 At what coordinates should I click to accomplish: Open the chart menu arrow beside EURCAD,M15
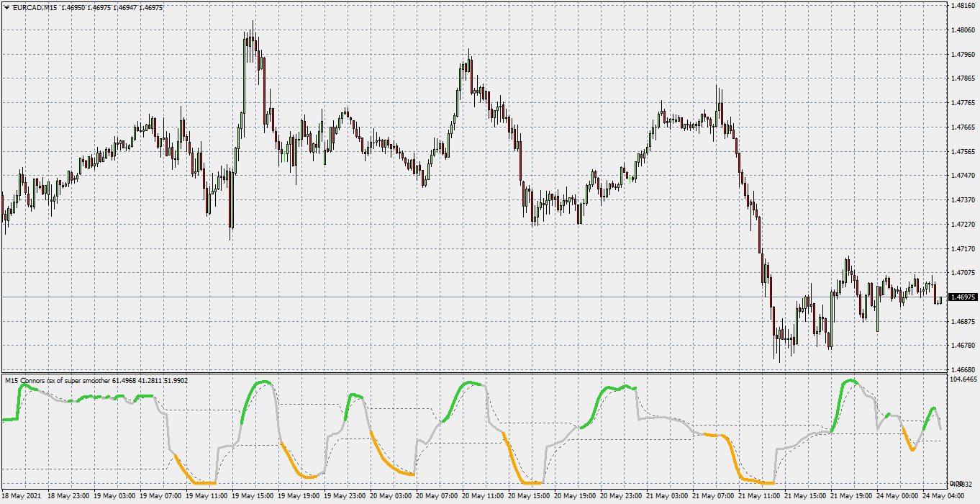coord(6,7)
